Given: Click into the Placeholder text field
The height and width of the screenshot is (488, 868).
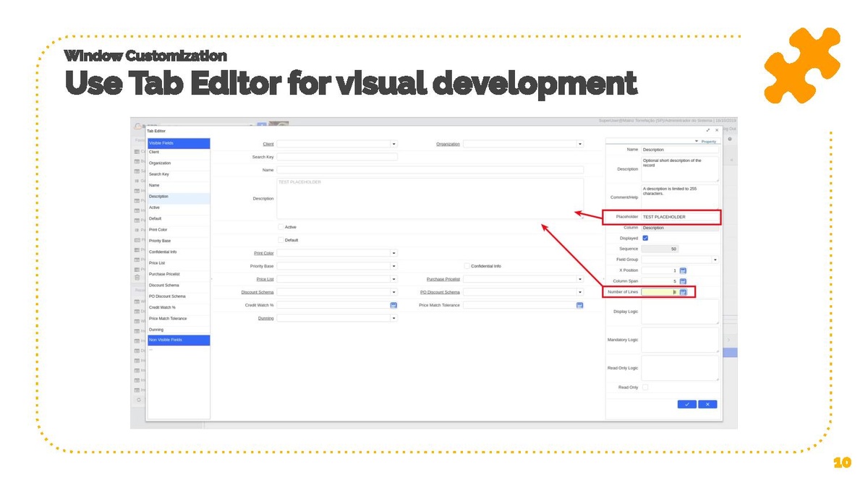Looking at the screenshot, I should click(x=679, y=217).
